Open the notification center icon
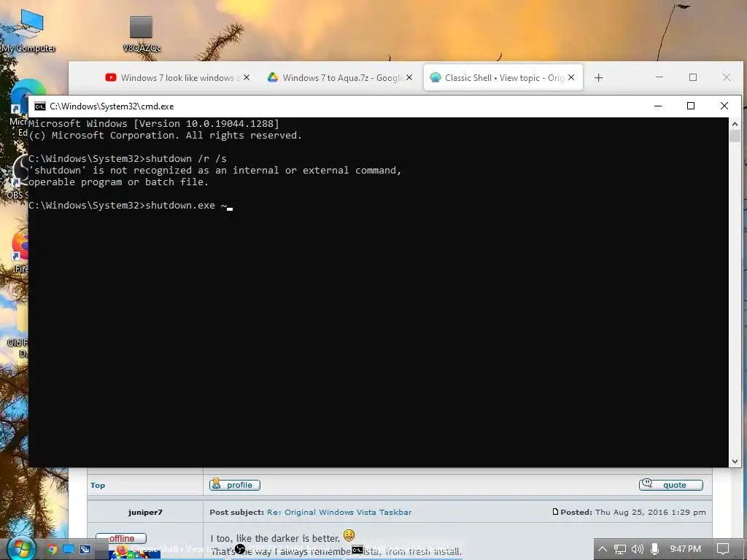Viewport: 747px width, 560px height. click(723, 549)
